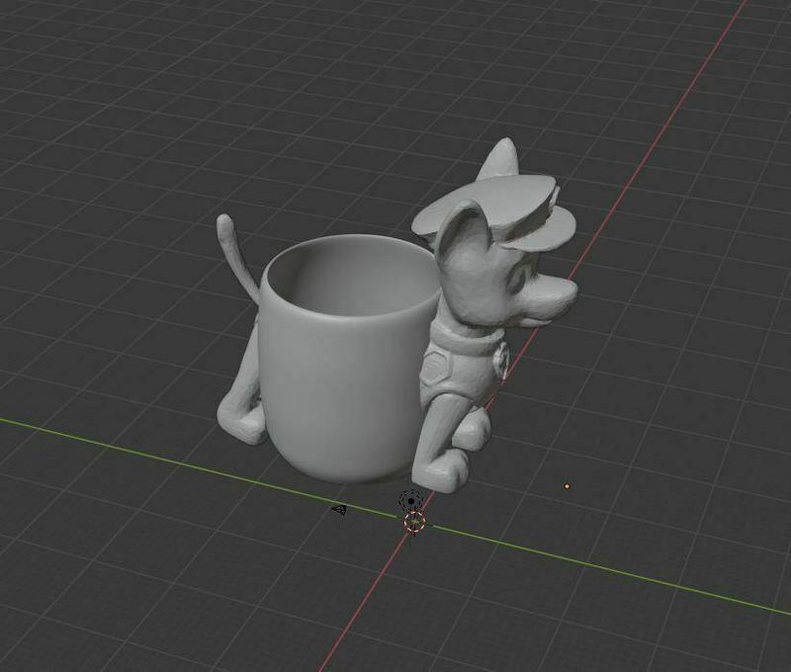Screen dimensions: 791x672
Task: Click the red-white 3D cursor at origin
Action: point(414,522)
